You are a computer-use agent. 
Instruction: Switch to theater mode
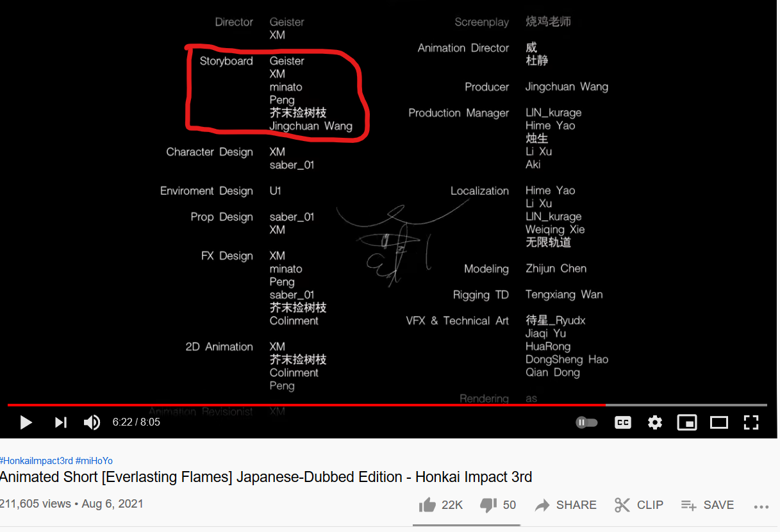click(x=719, y=422)
